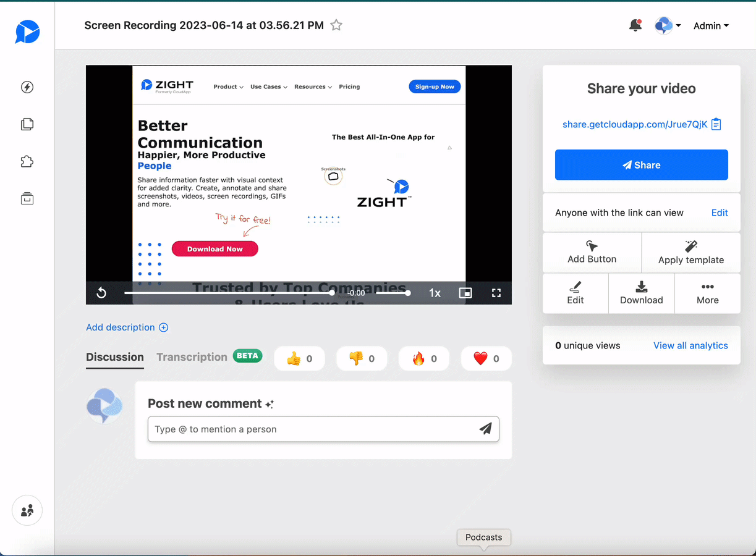This screenshot has height=556, width=756.
Task: Open the stacked files sidebar icon
Action: (x=27, y=124)
